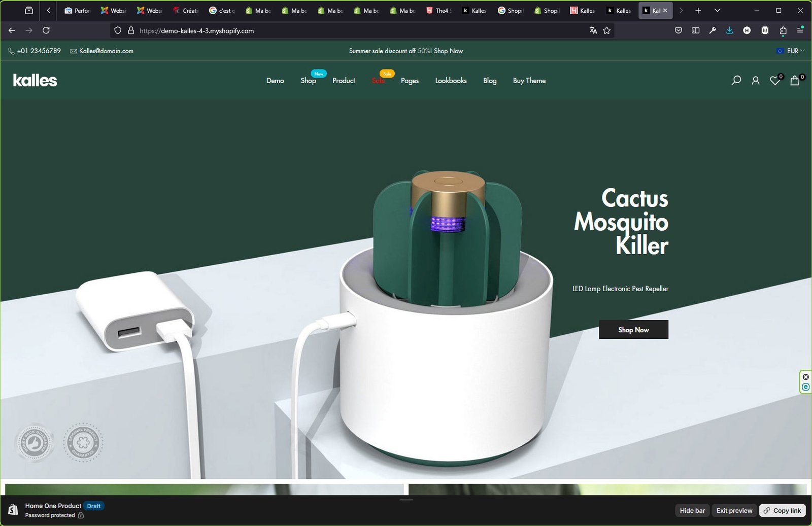812x526 pixels.
Task: Click the padlock next to Password protected
Action: coord(81,515)
